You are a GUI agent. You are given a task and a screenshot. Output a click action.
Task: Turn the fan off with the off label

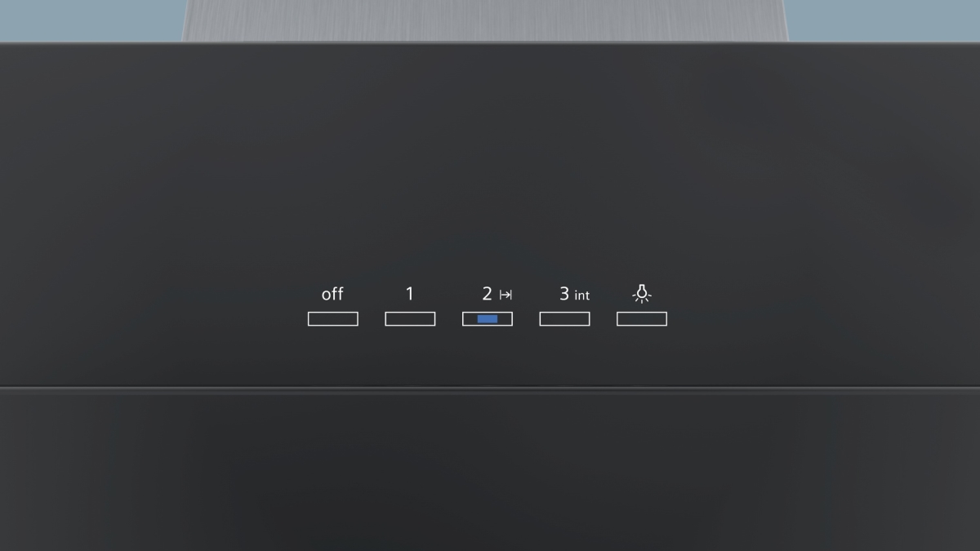(x=332, y=294)
